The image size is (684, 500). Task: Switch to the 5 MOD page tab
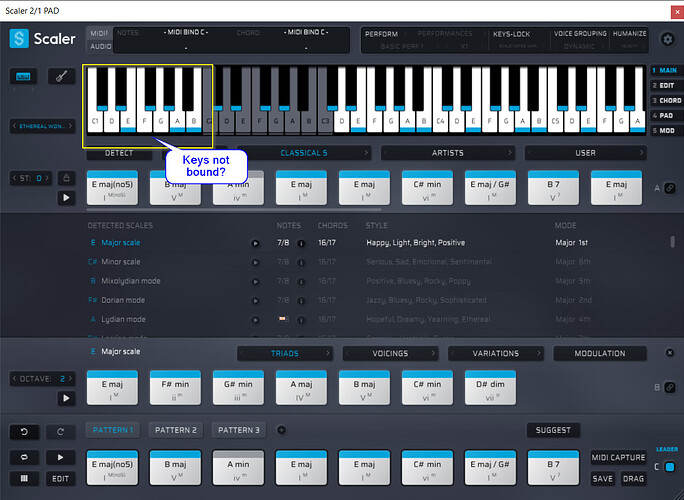[667, 130]
